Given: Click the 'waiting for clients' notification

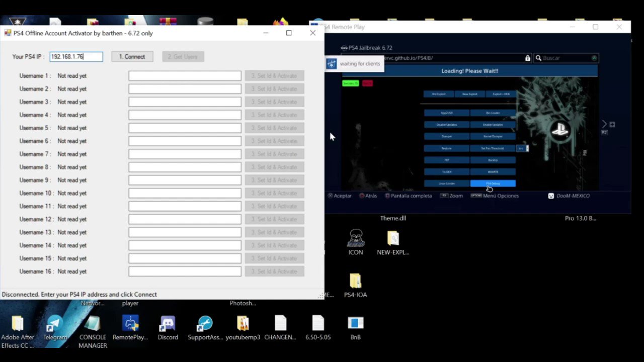Looking at the screenshot, I should (x=354, y=64).
